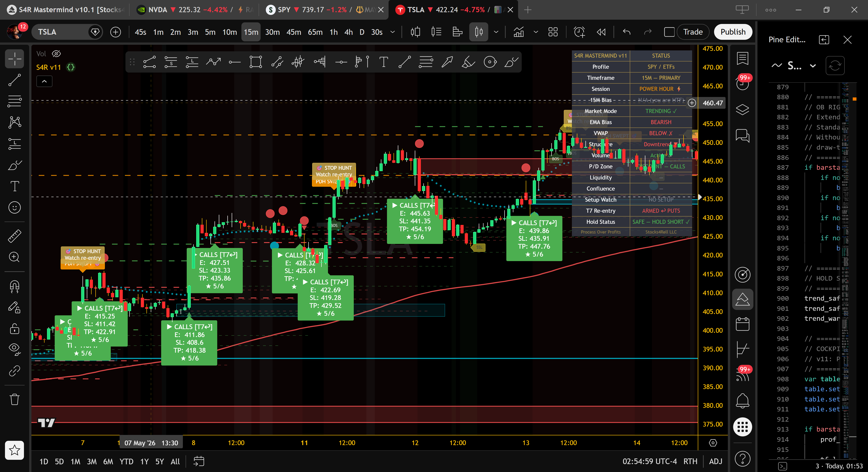Open the chart patterns tool group
Viewport: 868px width, 472px height.
click(x=14, y=122)
